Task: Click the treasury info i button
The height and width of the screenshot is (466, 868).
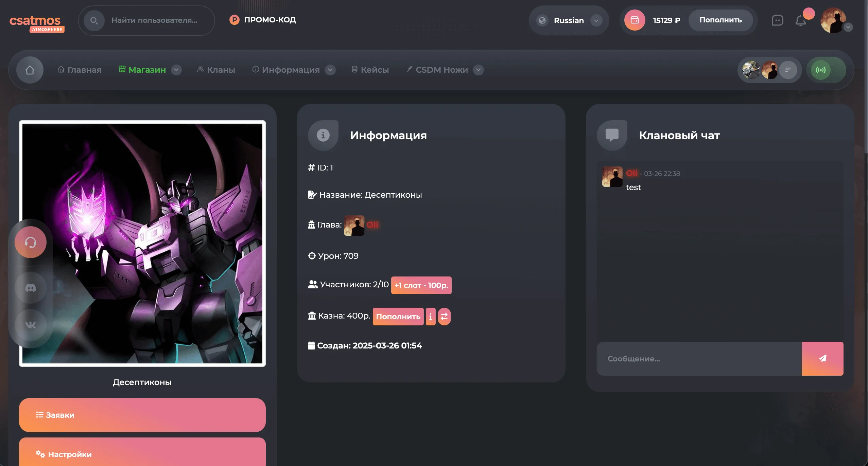Action: [x=431, y=317]
